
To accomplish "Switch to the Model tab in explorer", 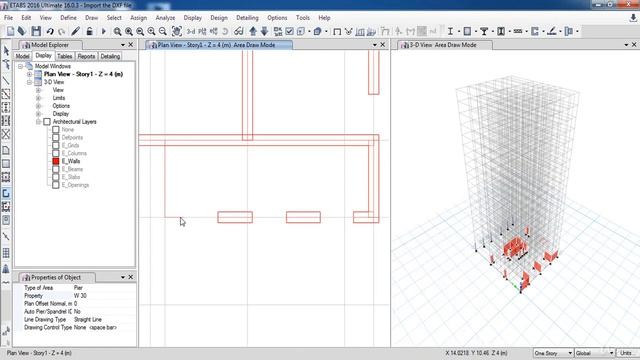I will [22, 56].
